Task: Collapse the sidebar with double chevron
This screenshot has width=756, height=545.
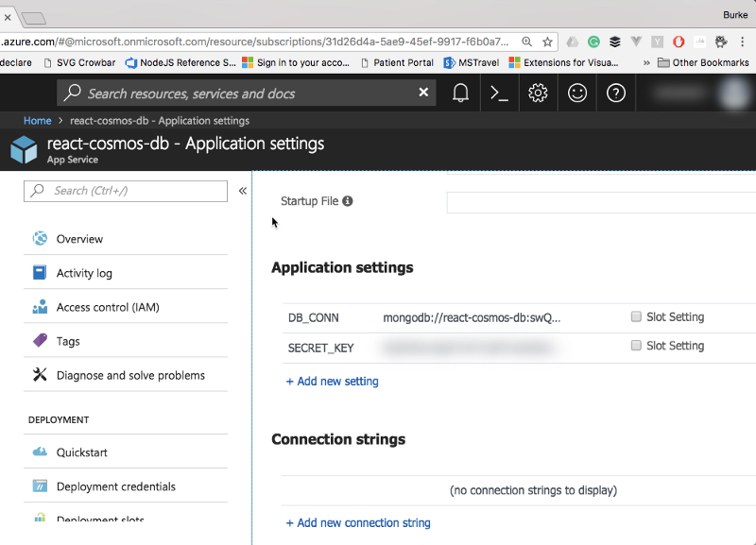Action: pos(243,191)
